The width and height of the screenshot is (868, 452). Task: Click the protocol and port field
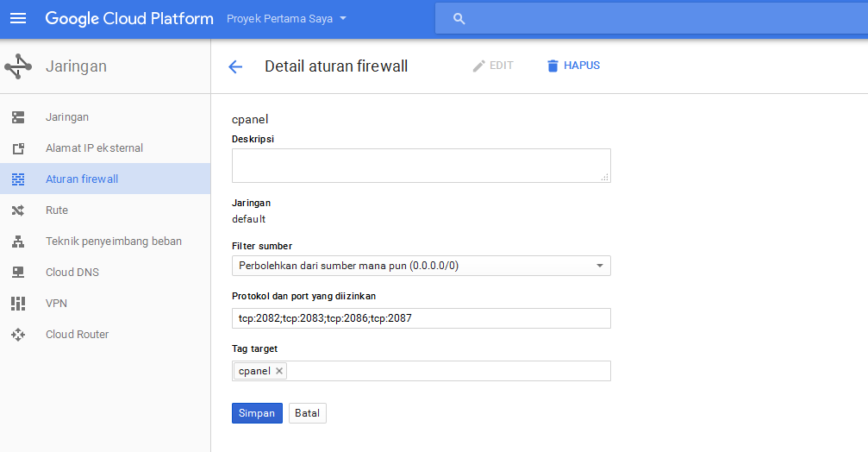point(421,318)
